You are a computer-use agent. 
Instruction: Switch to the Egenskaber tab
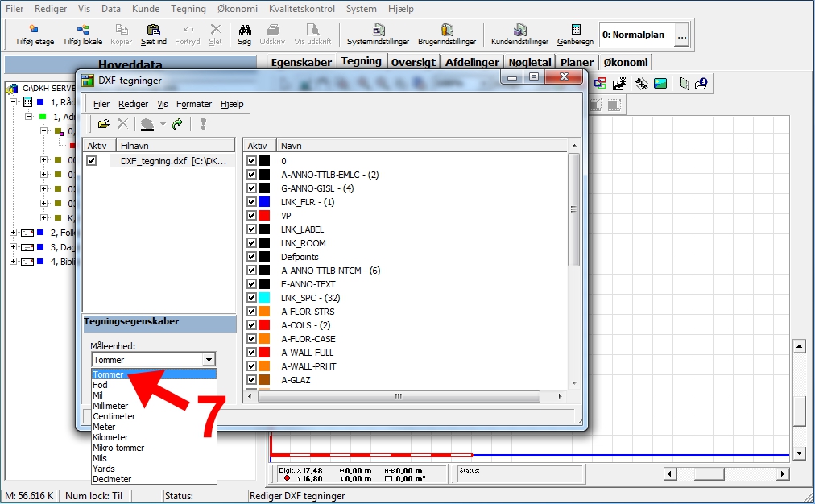301,62
